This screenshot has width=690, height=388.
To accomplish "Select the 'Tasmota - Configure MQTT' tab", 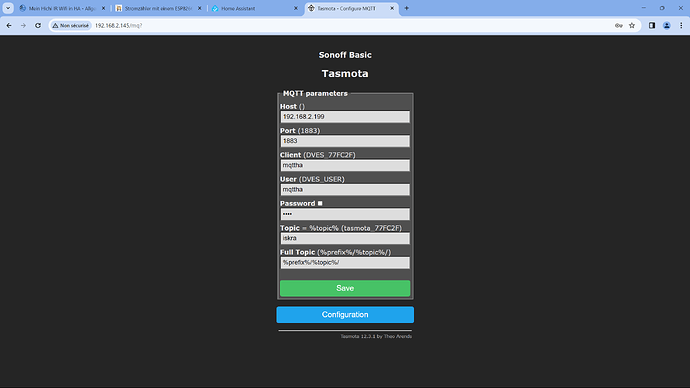I will pos(350,8).
